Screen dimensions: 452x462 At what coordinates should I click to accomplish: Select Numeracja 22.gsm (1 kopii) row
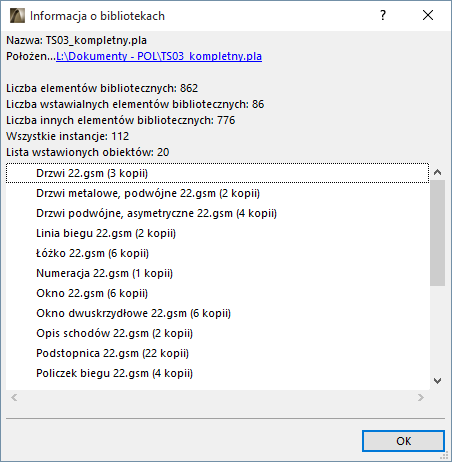coord(217,273)
